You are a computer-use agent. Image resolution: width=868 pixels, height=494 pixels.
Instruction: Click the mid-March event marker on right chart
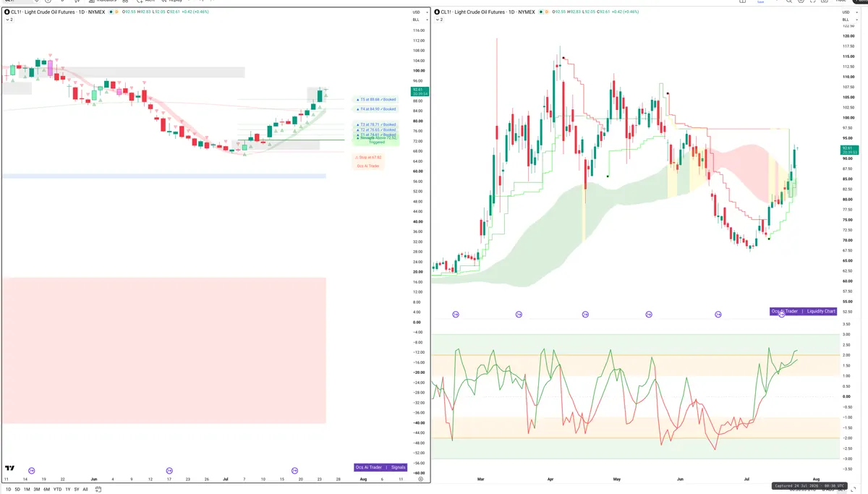(x=519, y=315)
